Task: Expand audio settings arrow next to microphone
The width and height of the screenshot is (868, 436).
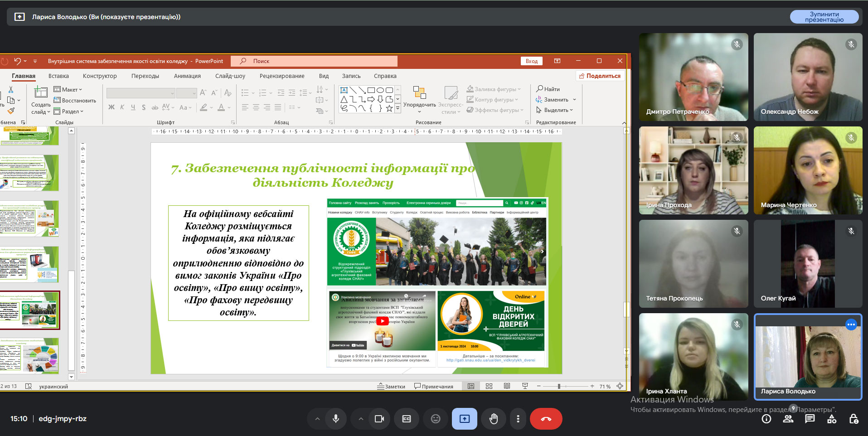Action: coord(317,419)
